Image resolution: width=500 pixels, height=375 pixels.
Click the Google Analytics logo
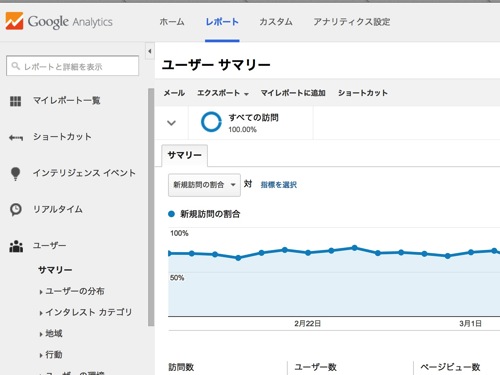point(59,21)
